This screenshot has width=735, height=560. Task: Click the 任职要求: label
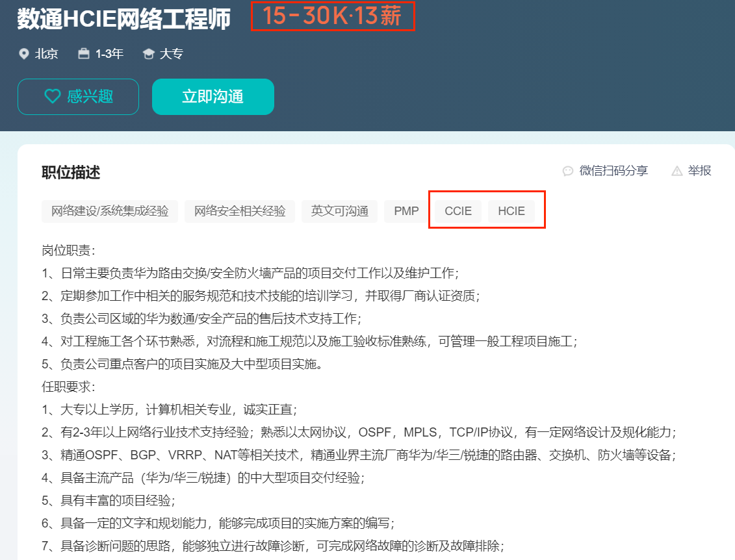68,387
